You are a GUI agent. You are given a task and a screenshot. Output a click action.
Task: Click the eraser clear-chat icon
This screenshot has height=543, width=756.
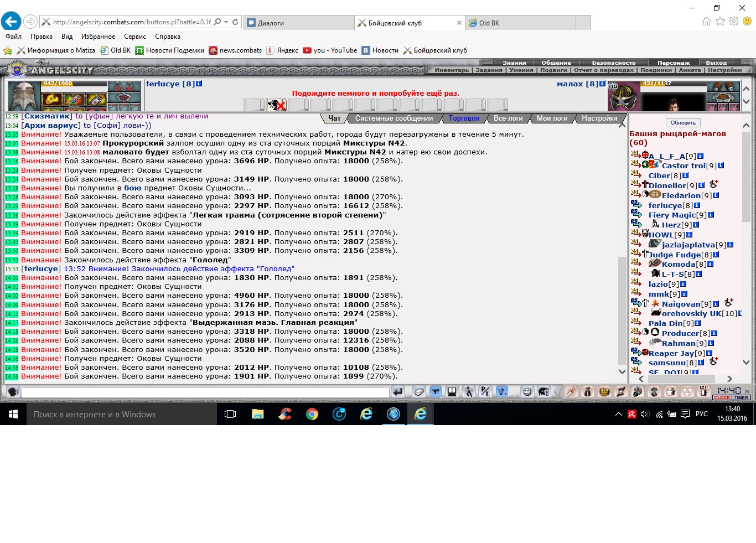click(419, 392)
